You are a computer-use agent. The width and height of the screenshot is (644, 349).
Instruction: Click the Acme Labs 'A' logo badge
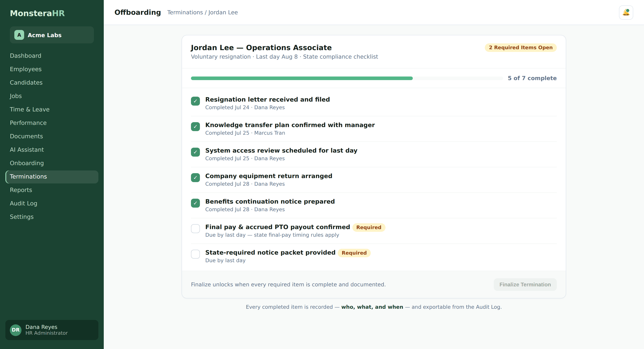19,35
